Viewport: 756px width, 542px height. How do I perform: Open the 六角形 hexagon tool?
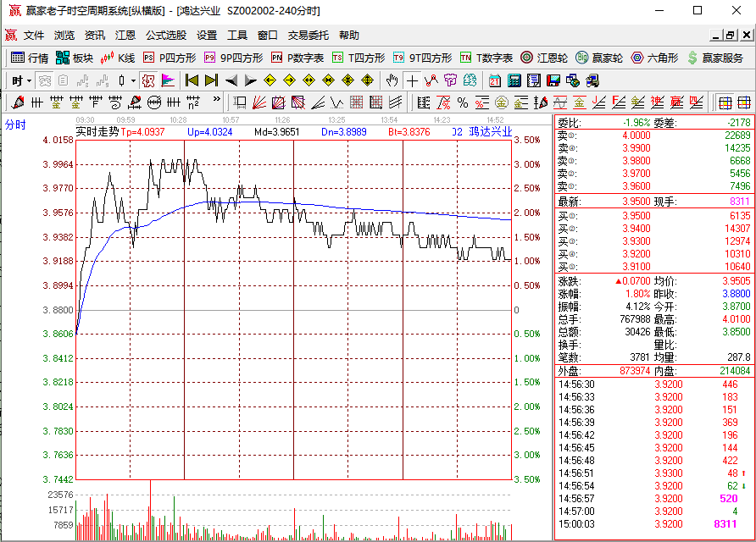tap(655, 58)
